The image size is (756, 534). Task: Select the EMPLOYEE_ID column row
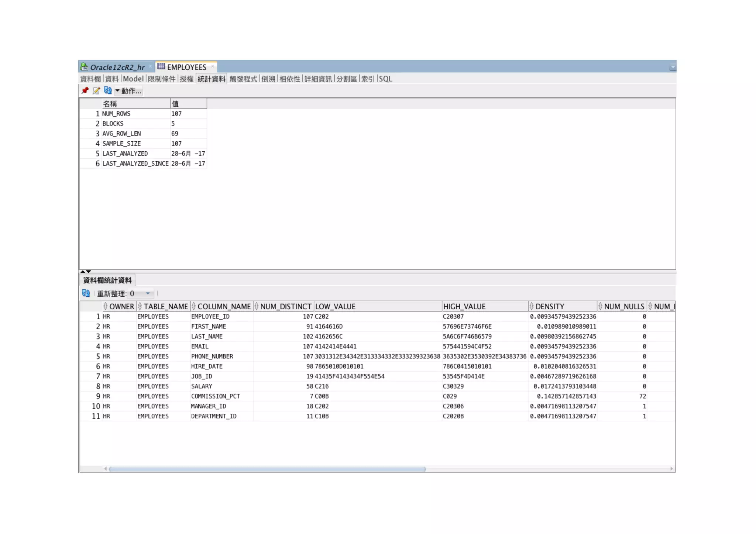(377, 317)
